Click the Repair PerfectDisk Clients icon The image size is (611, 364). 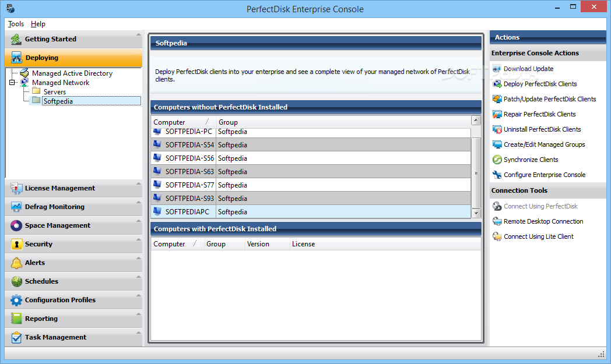(497, 115)
